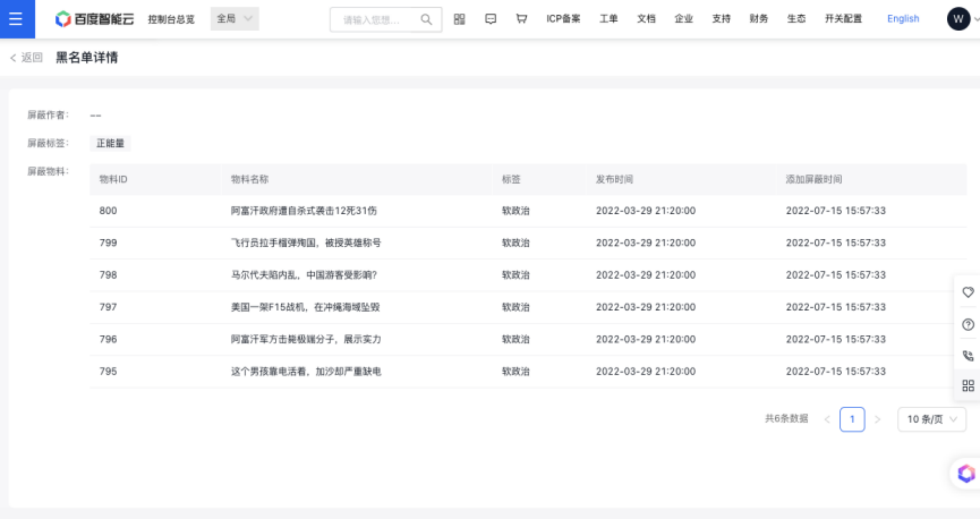Open 控制台总览 console overview

coord(171,19)
